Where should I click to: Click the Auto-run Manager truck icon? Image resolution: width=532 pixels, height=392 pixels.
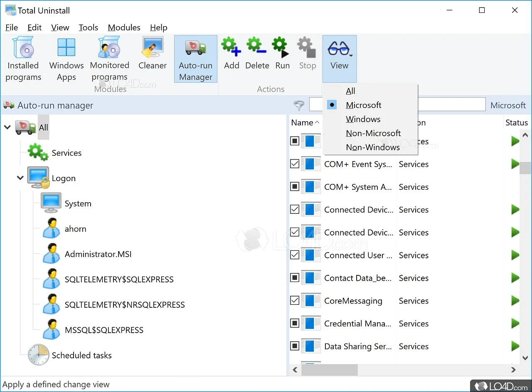click(x=195, y=48)
